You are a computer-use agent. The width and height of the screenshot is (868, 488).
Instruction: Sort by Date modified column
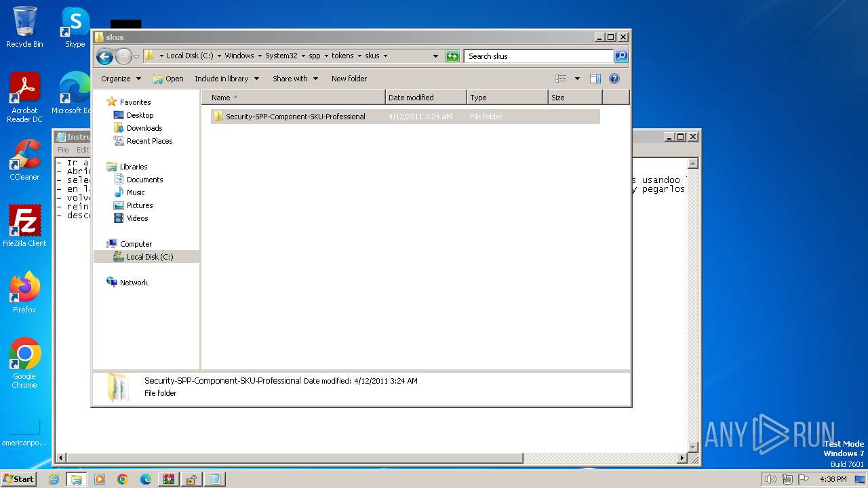click(426, 98)
